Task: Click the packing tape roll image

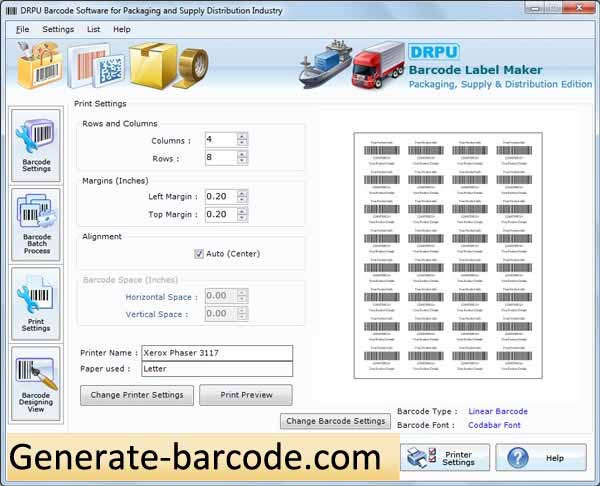Action: [x=192, y=68]
